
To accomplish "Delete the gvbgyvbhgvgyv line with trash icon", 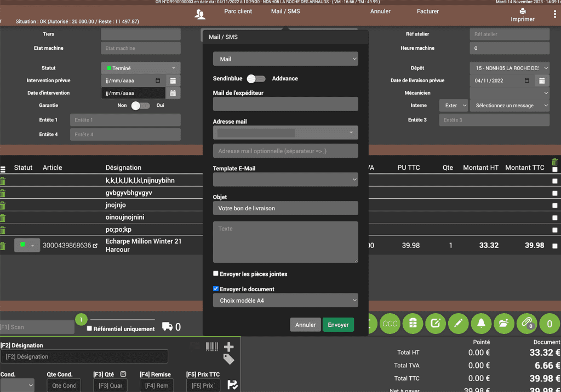I will point(3,193).
